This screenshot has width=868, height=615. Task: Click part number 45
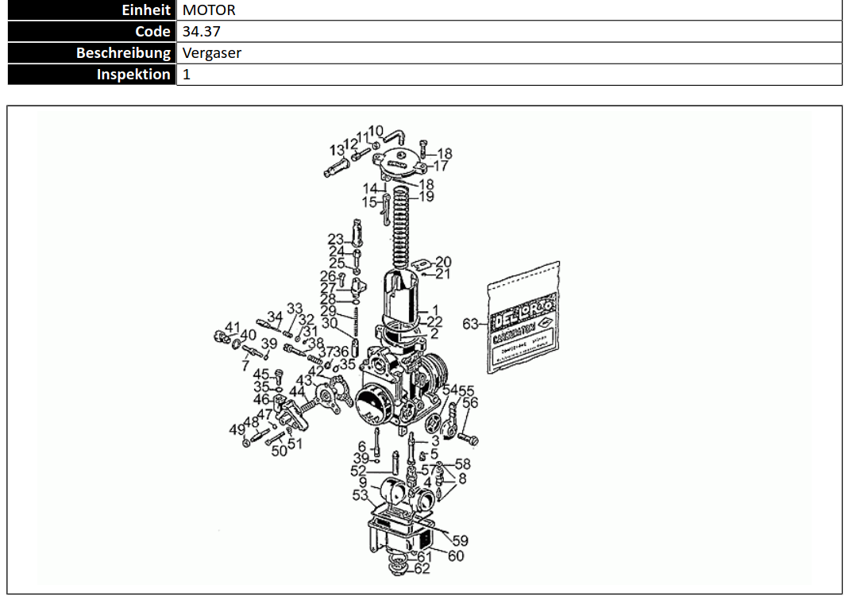[x=261, y=375]
